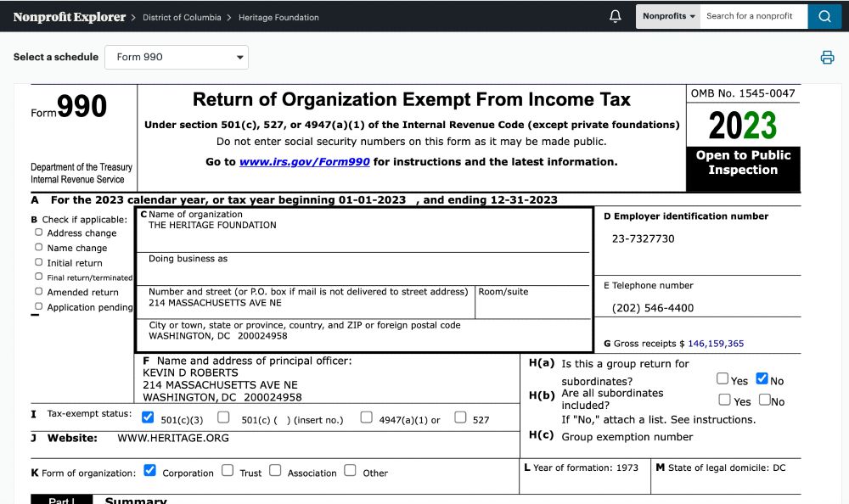Toggle the Other organization checkbox

(x=351, y=470)
